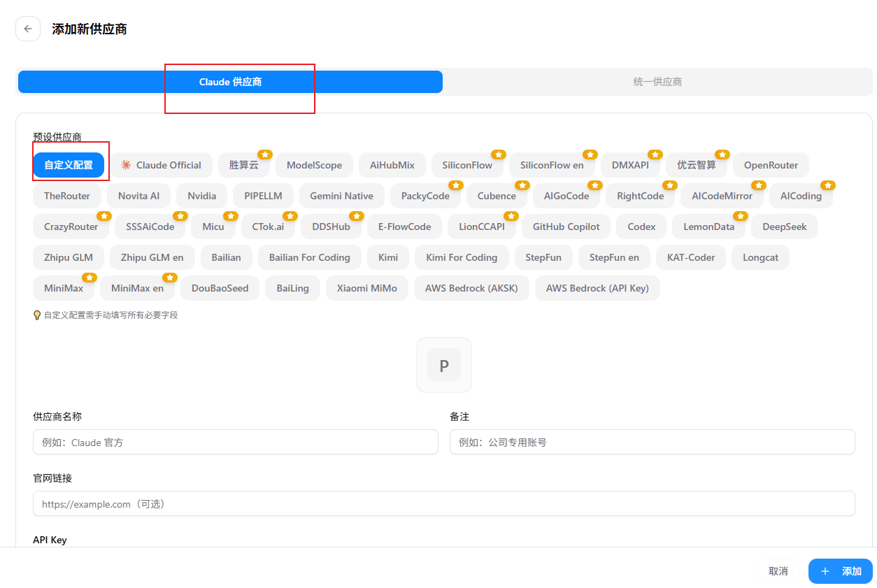Pick the Codex preset
This screenshot has width=877, height=588.
pyautogui.click(x=641, y=227)
